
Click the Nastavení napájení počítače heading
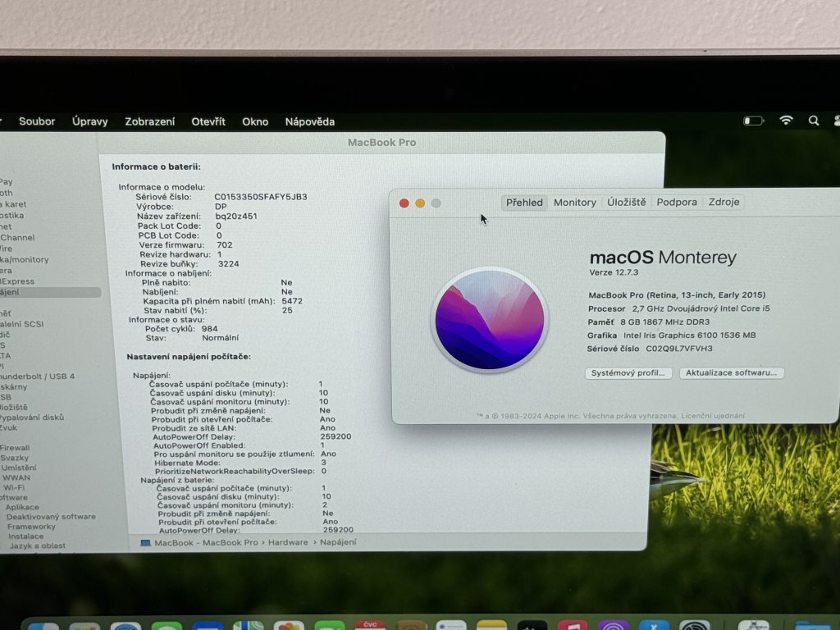point(189,356)
